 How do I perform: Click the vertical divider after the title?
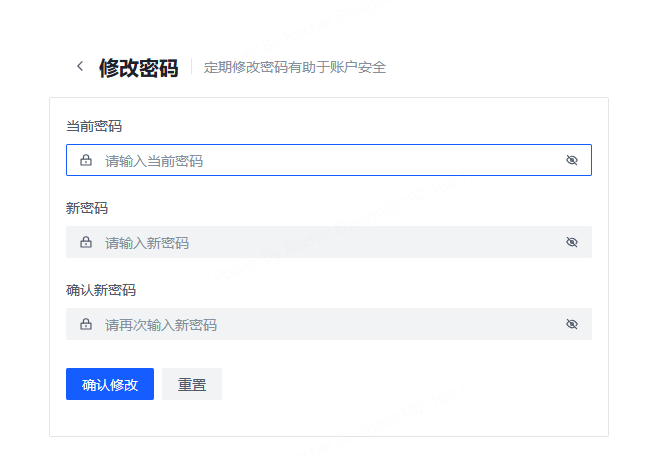pyautogui.click(x=191, y=67)
